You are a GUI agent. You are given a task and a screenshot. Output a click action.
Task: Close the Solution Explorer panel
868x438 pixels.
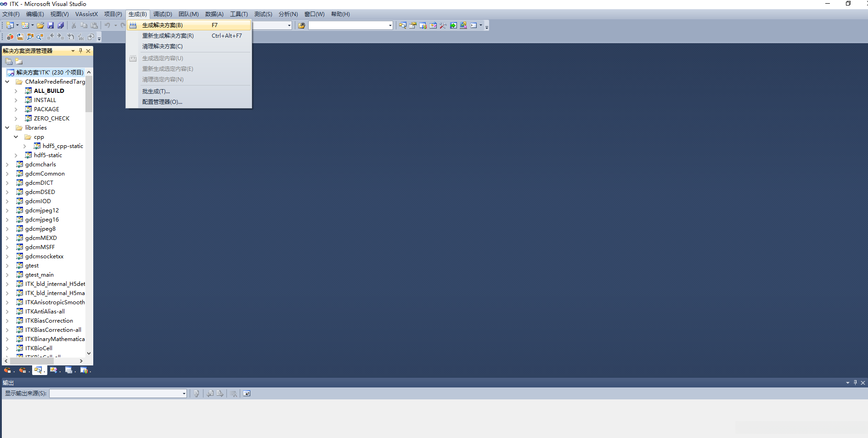88,51
